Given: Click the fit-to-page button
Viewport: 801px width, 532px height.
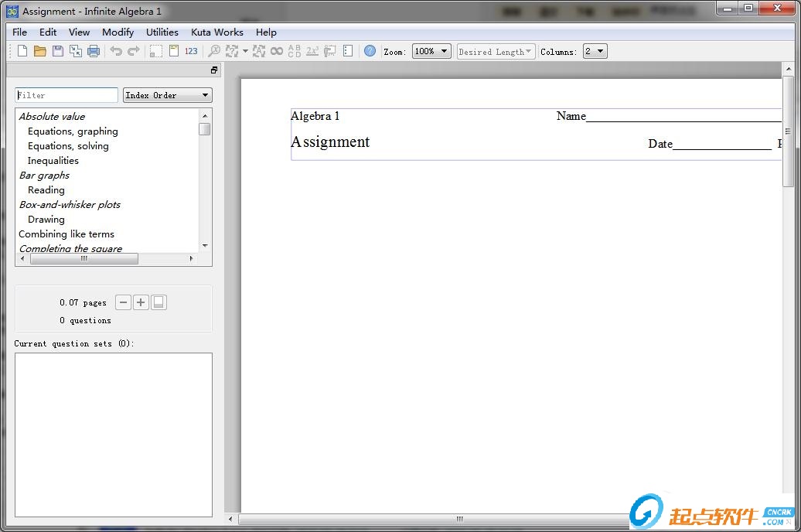Looking at the screenshot, I should point(158,302).
